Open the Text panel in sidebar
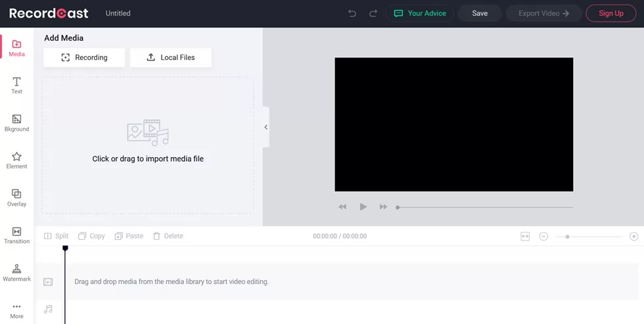 point(16,85)
